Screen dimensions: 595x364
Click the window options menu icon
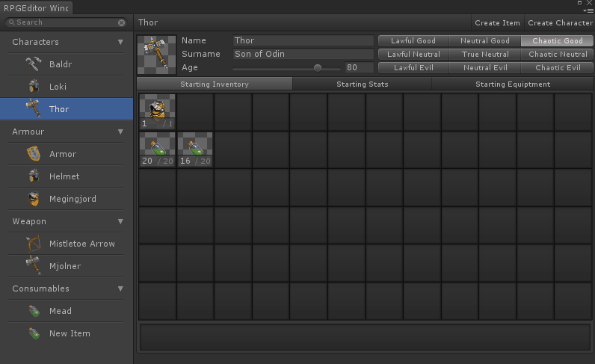click(588, 10)
